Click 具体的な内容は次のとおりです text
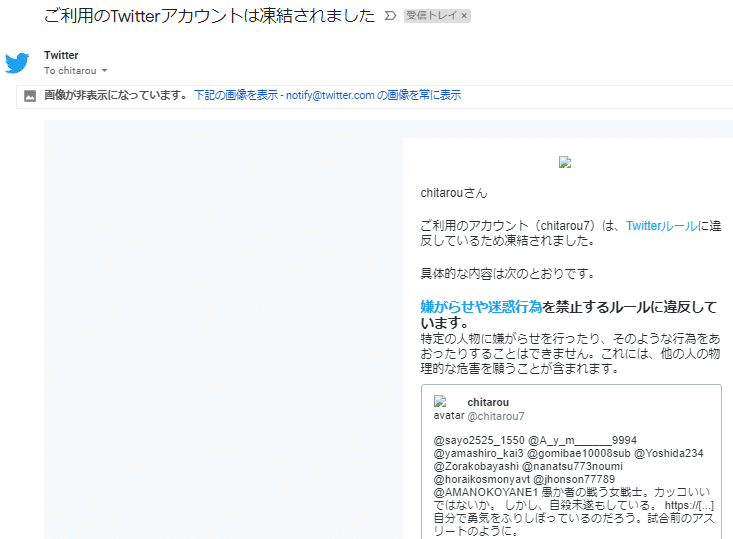733x539 pixels. click(508, 273)
